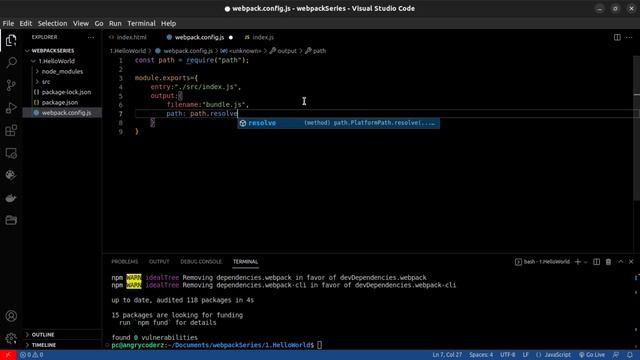Close the terminal panel

click(631, 262)
